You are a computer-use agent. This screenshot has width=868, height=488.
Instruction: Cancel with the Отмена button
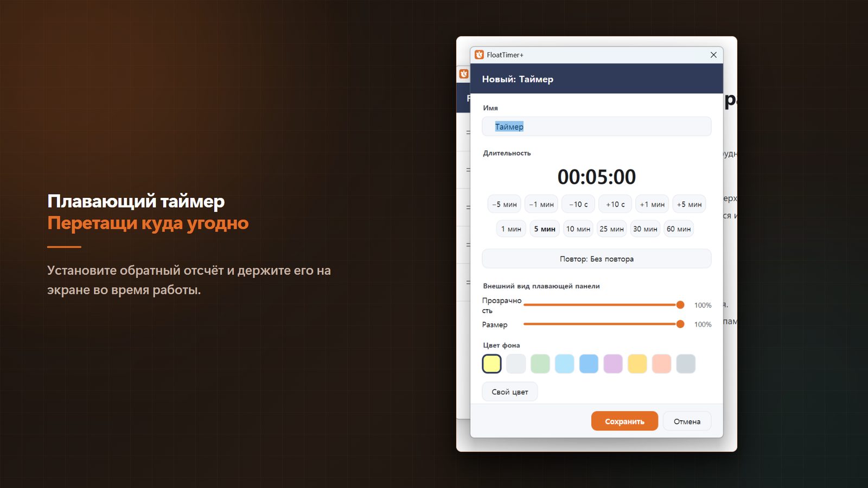pyautogui.click(x=687, y=421)
